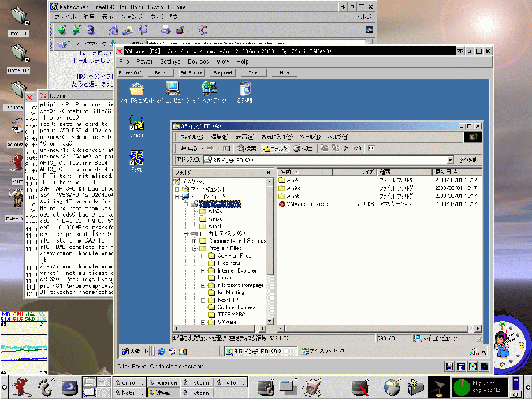The width and height of the screenshot is (532, 399).
Task: Collapse the 3.5 インチ FD (A:) tree node
Action: point(185,204)
